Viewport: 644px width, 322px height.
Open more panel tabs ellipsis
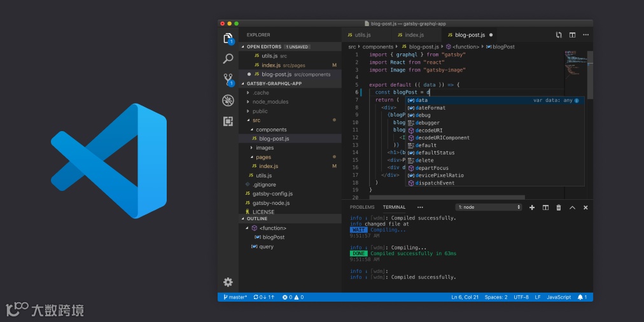pyautogui.click(x=420, y=207)
